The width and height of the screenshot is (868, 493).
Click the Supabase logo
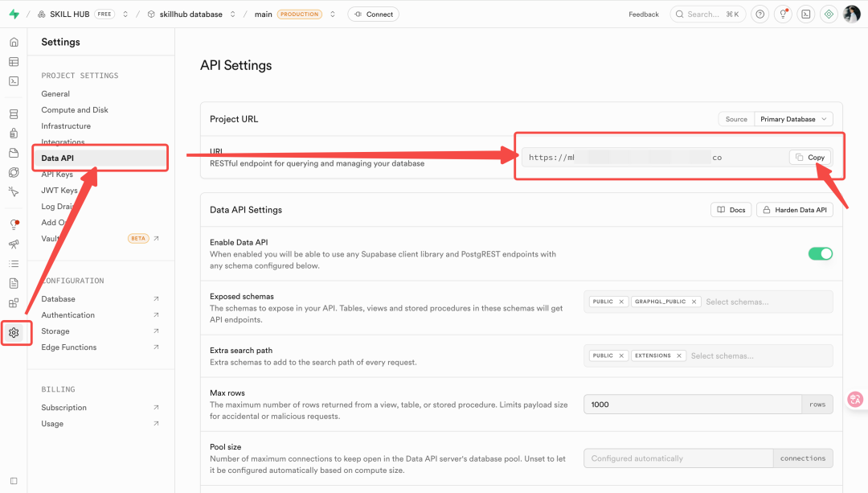point(14,14)
